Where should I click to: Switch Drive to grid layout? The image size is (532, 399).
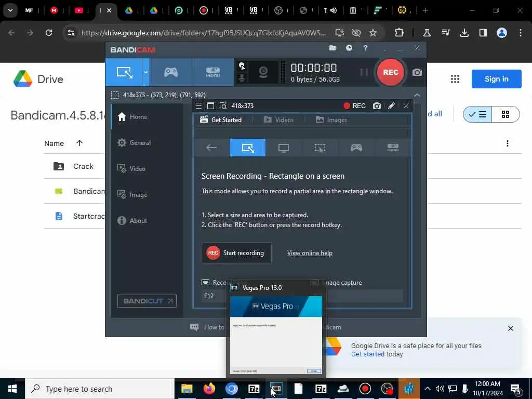coord(506,114)
